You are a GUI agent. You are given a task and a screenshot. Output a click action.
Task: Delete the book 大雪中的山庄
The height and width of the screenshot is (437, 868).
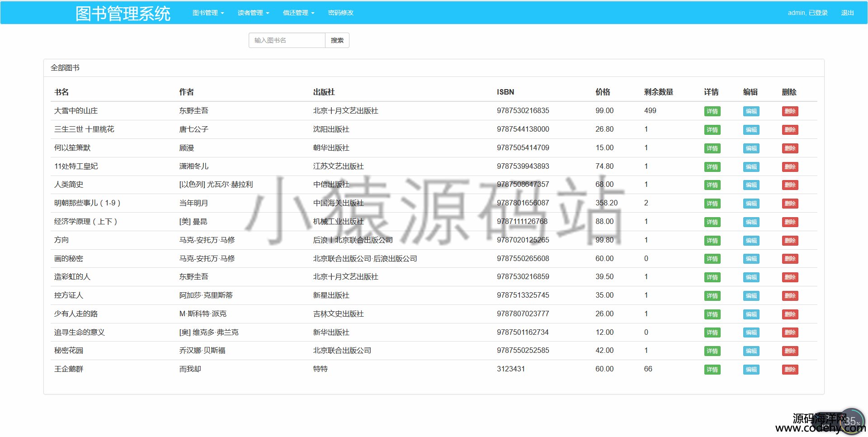pos(790,111)
